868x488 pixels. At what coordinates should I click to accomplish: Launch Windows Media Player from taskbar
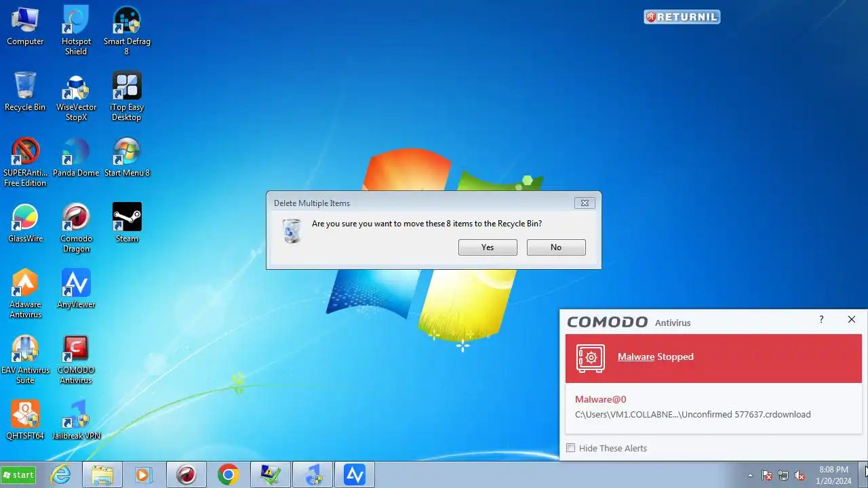pyautogui.click(x=143, y=475)
